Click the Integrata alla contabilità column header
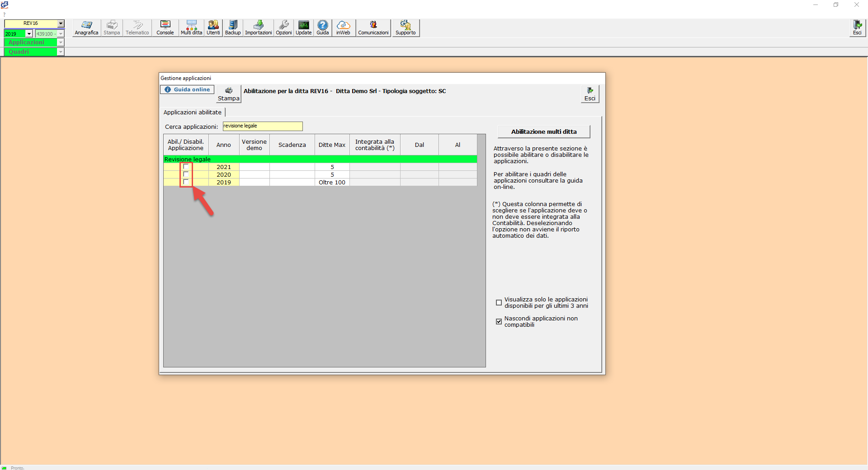 375,145
